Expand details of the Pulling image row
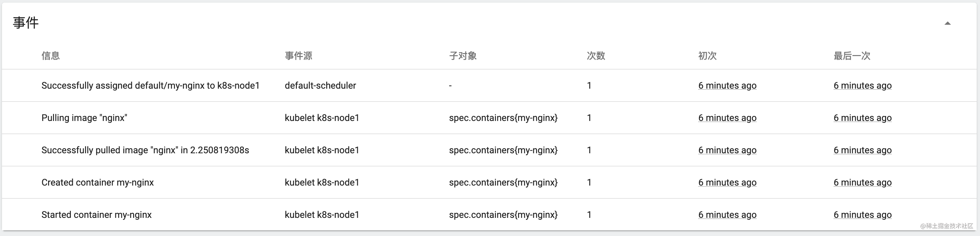This screenshot has height=236, width=980. point(84,118)
